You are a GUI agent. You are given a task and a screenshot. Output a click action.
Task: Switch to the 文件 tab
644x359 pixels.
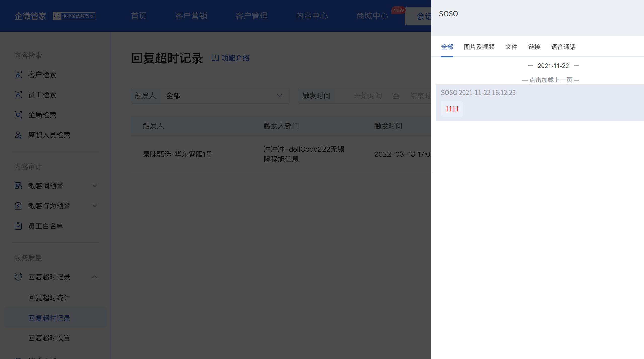click(511, 47)
